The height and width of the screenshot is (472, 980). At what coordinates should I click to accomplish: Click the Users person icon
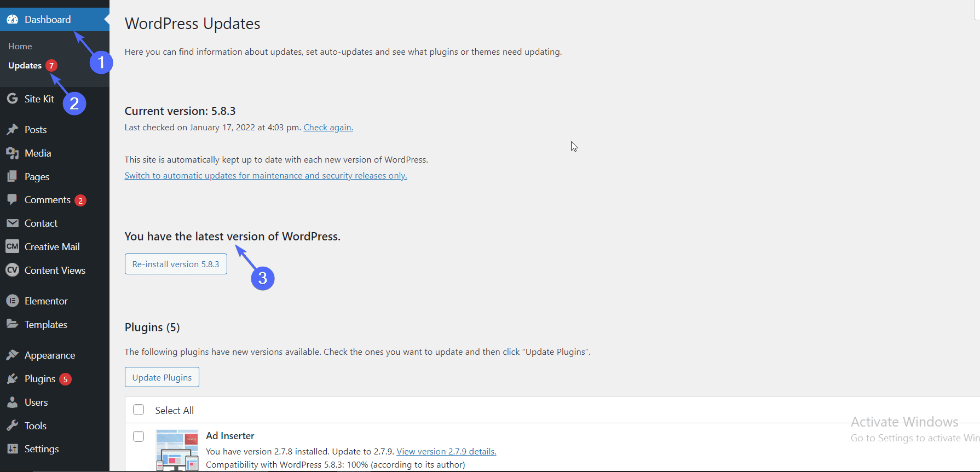point(12,402)
